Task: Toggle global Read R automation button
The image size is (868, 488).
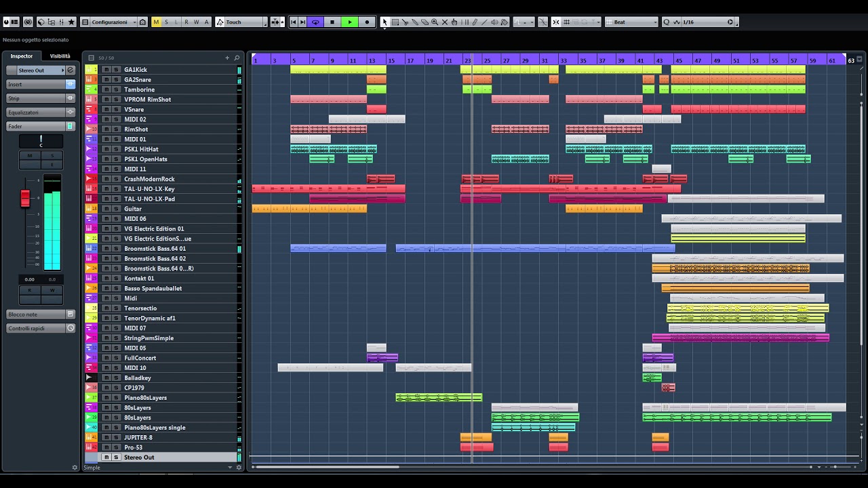Action: point(186,22)
